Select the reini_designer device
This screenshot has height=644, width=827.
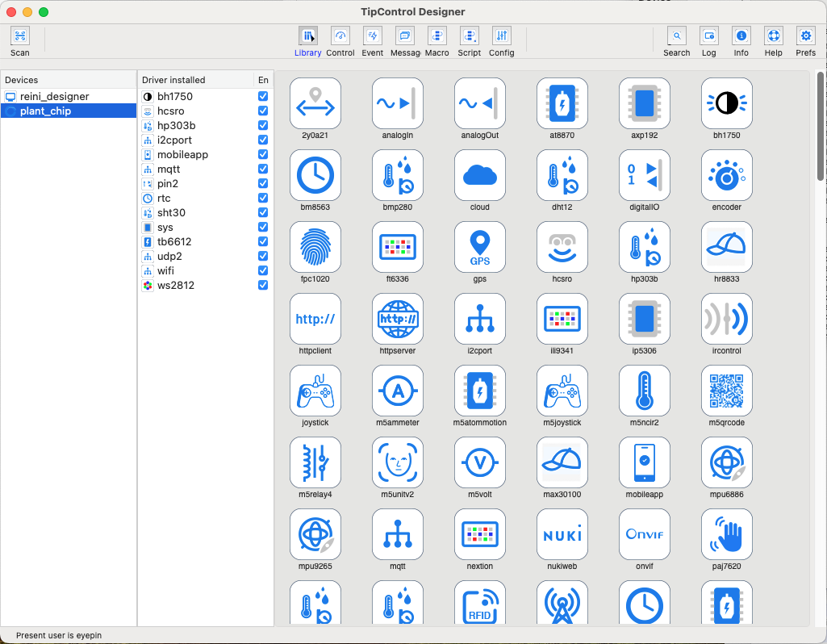point(54,97)
